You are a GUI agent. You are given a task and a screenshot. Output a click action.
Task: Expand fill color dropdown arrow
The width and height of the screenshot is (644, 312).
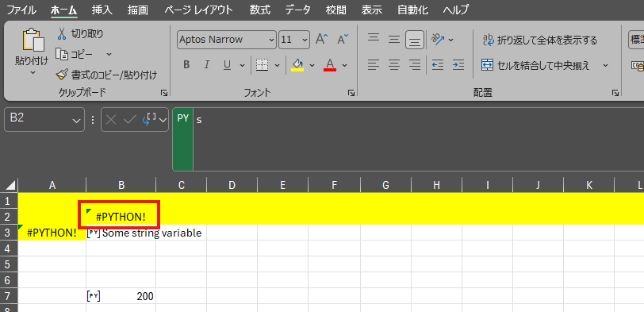coord(312,65)
